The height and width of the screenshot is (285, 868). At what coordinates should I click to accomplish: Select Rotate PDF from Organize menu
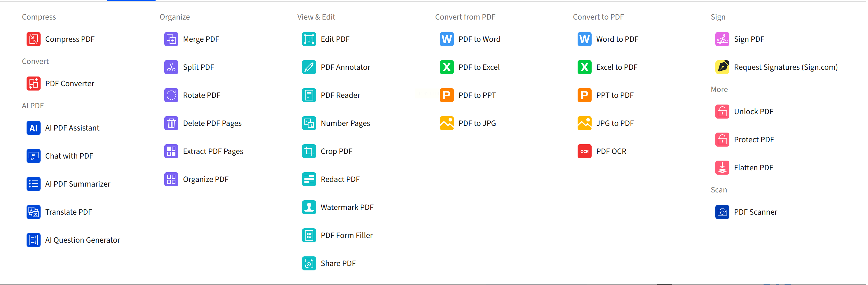click(201, 95)
